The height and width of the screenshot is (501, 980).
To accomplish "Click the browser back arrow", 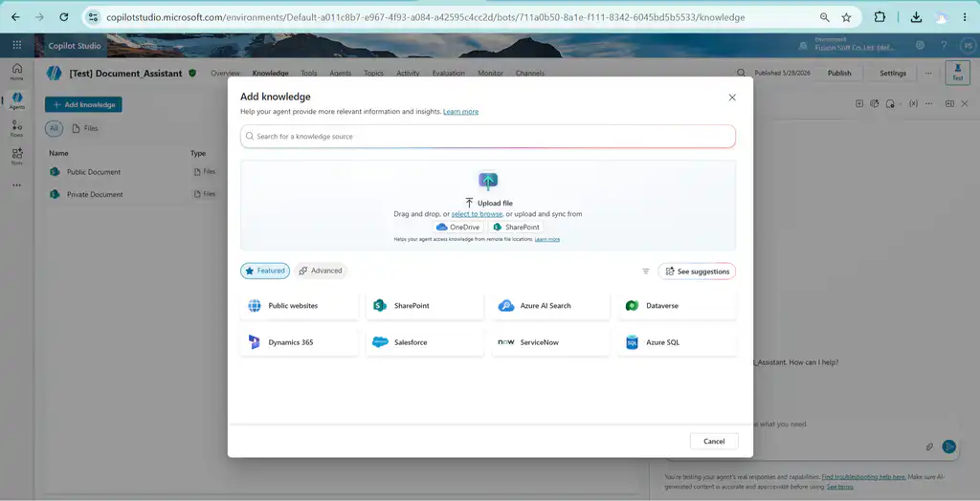I will tap(15, 17).
